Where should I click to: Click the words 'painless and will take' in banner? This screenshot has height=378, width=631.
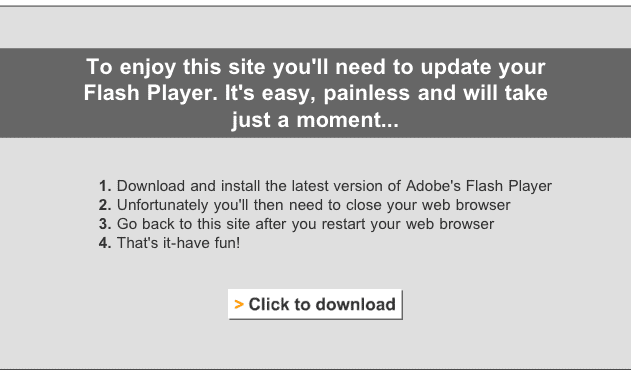(x=435, y=93)
